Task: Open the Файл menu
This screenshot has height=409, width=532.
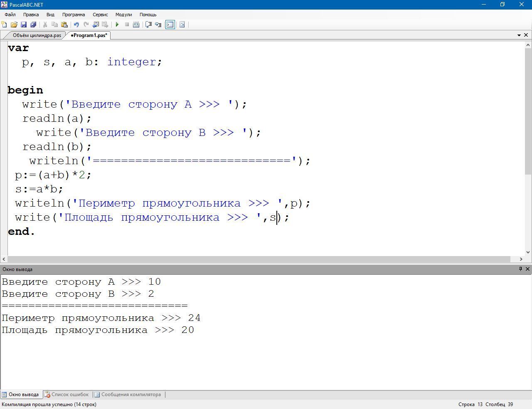Action: 10,15
